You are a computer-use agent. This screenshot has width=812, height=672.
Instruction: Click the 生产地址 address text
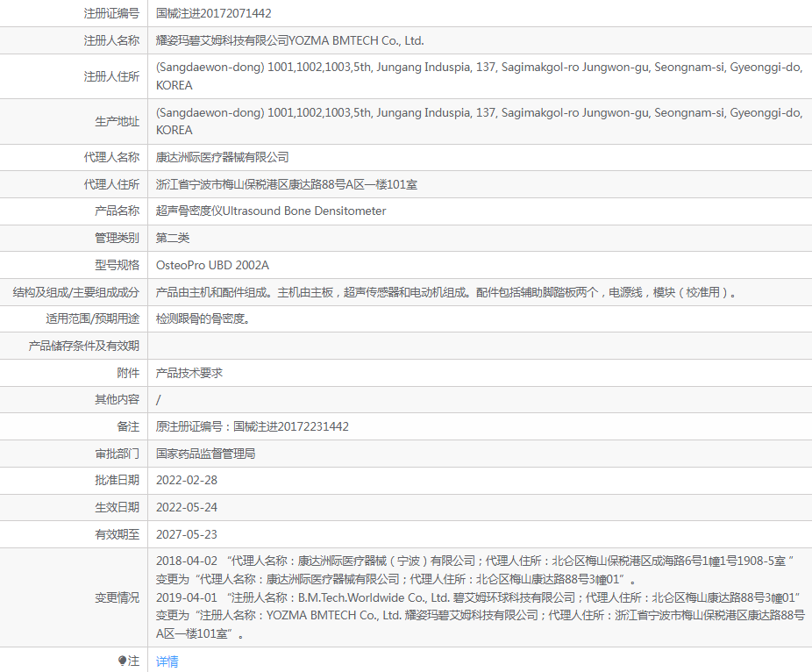pyautogui.click(x=480, y=121)
